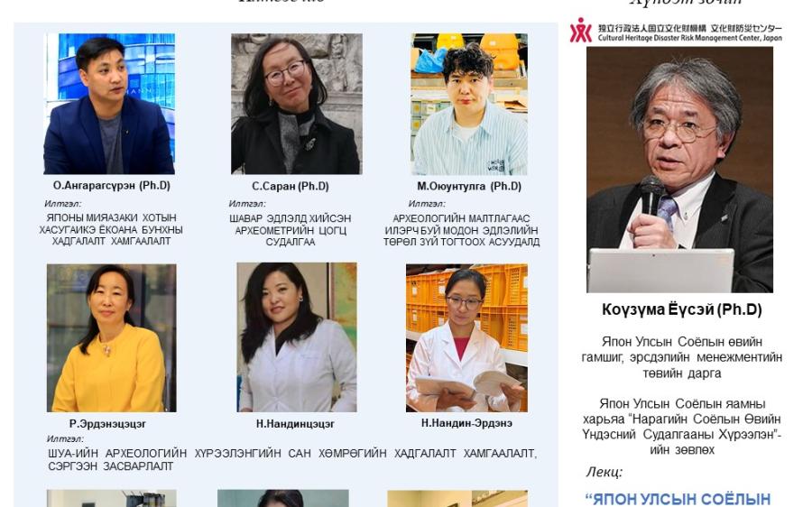Click the Cultural Heritage Disaster Risk Management Center logo

pos(676,30)
